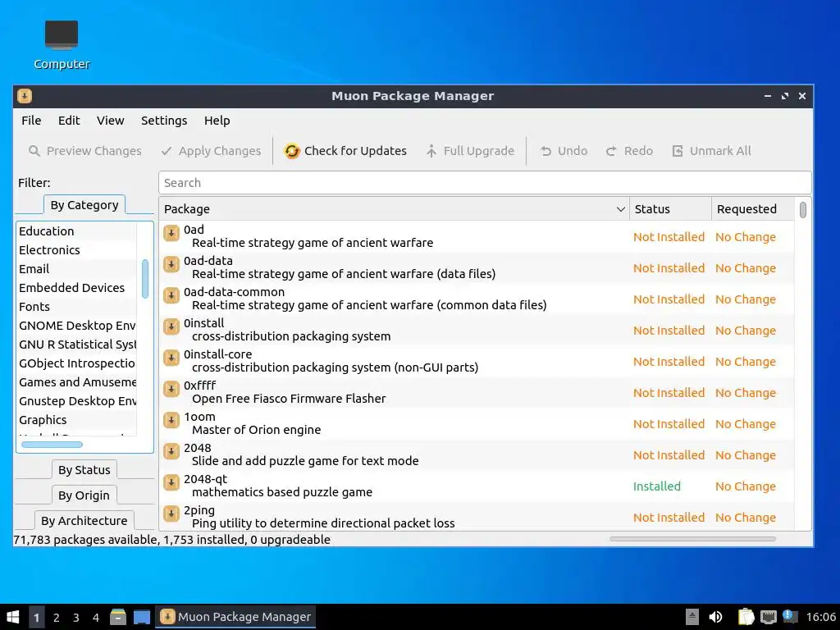Click the package icon for 2048-qt

coord(171,482)
